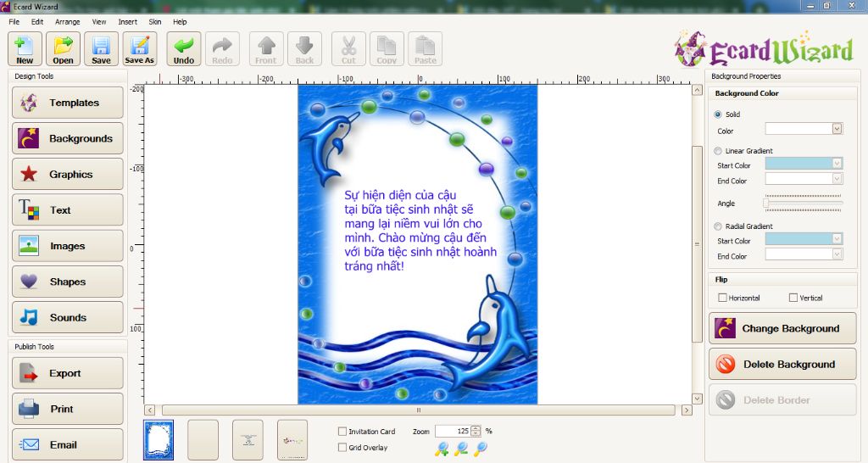Image resolution: width=868 pixels, height=463 pixels.
Task: Open the Graphics star tool
Action: point(68,174)
